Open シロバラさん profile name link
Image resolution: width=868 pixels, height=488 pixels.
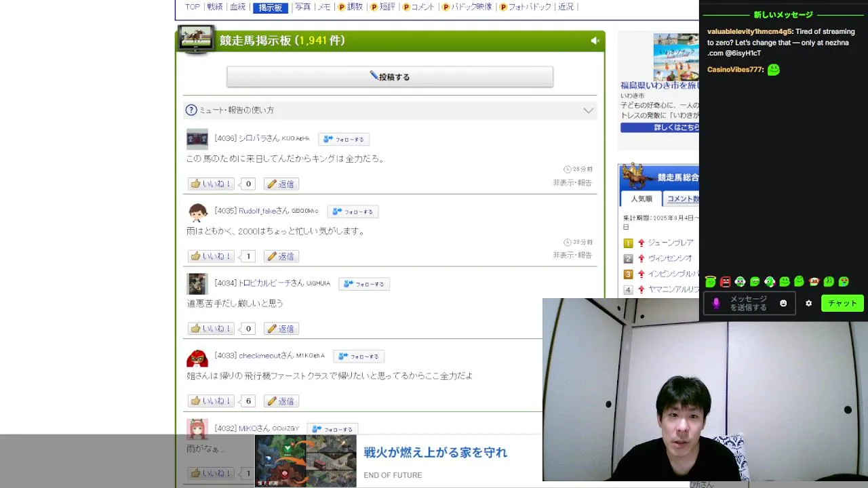pos(259,138)
